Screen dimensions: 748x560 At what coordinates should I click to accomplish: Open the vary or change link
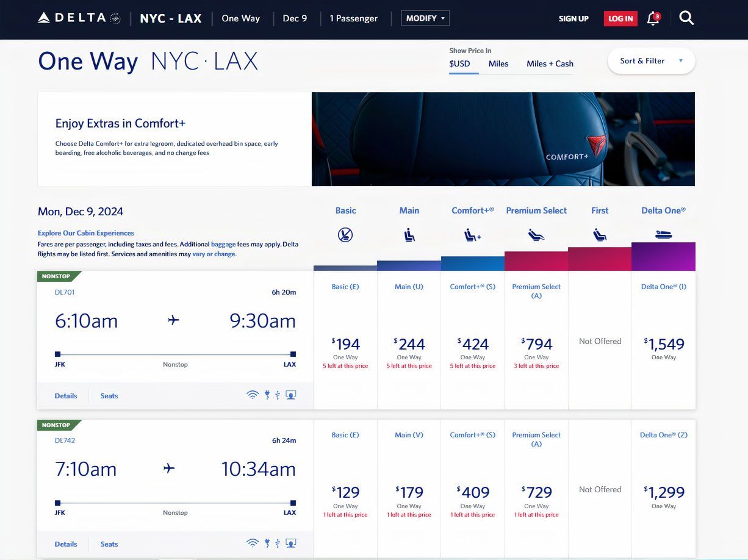point(214,254)
